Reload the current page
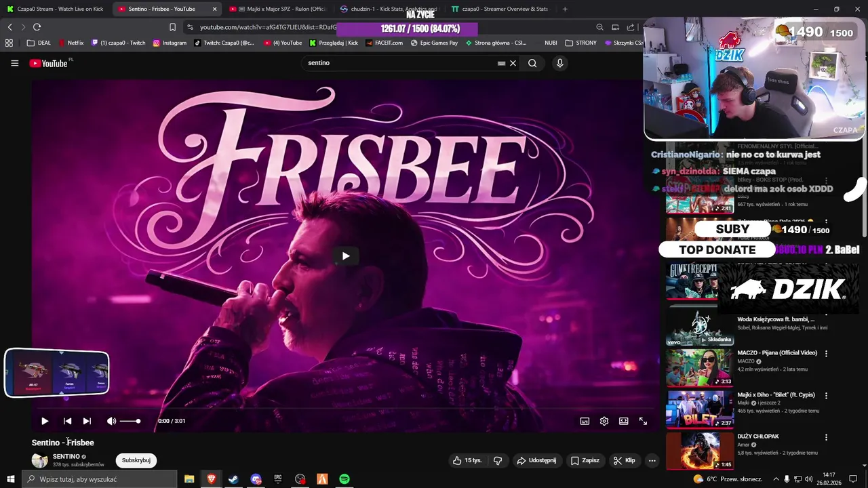This screenshot has width=868, height=488. pyautogui.click(x=37, y=27)
